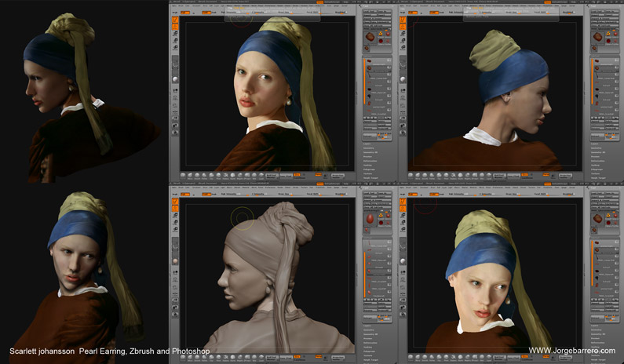Click the Edit button in the bottom-right tilted-head window
This screenshot has width=624, height=364.
[x=403, y=201]
